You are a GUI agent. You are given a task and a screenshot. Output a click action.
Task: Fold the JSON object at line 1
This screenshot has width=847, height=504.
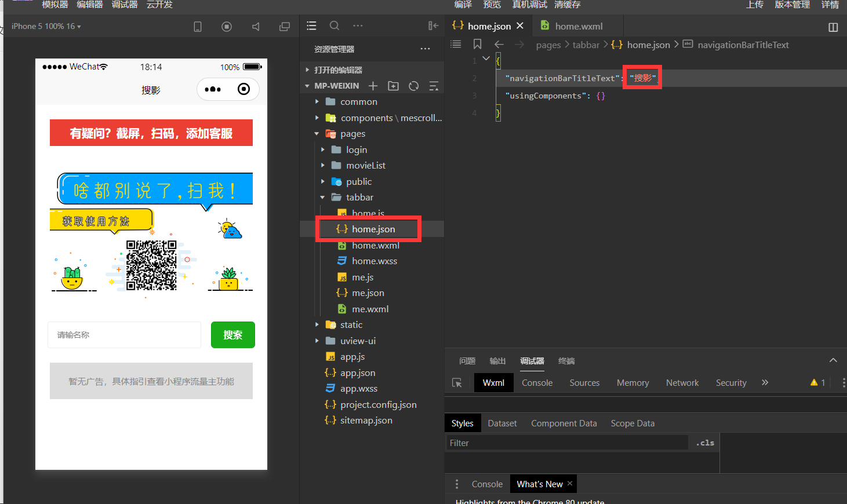click(486, 59)
